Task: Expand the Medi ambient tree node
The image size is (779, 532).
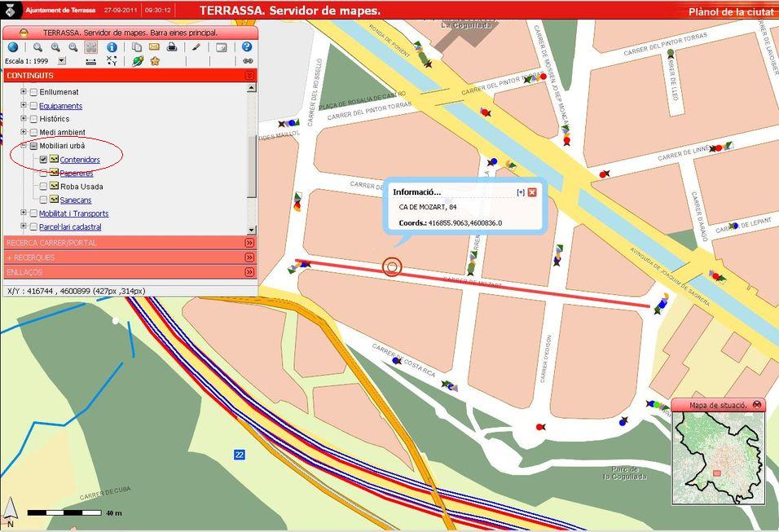Action: [x=24, y=132]
